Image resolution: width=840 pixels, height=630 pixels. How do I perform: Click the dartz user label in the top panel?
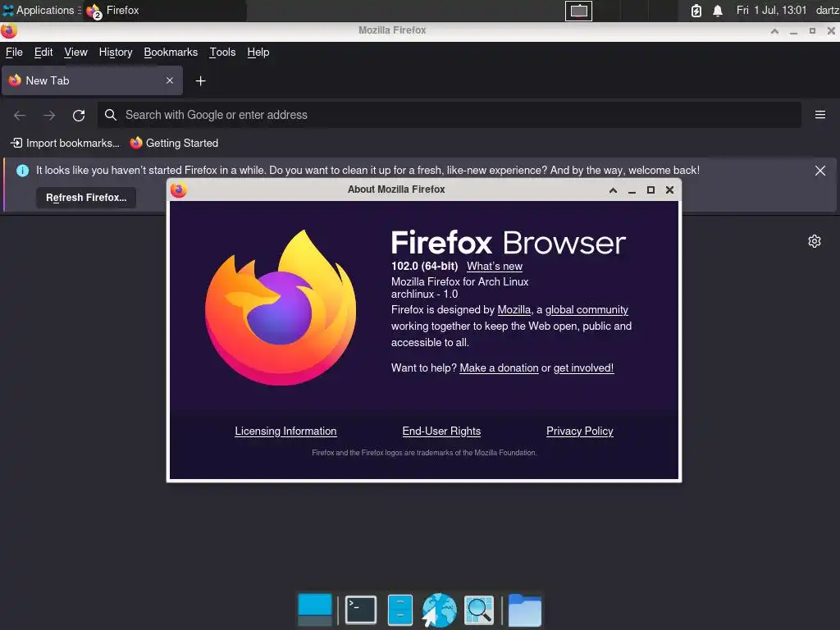click(827, 10)
